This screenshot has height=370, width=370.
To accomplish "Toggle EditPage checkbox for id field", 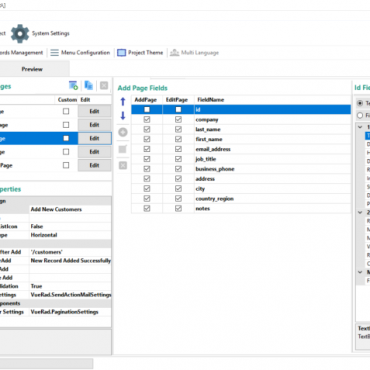I will [x=178, y=110].
